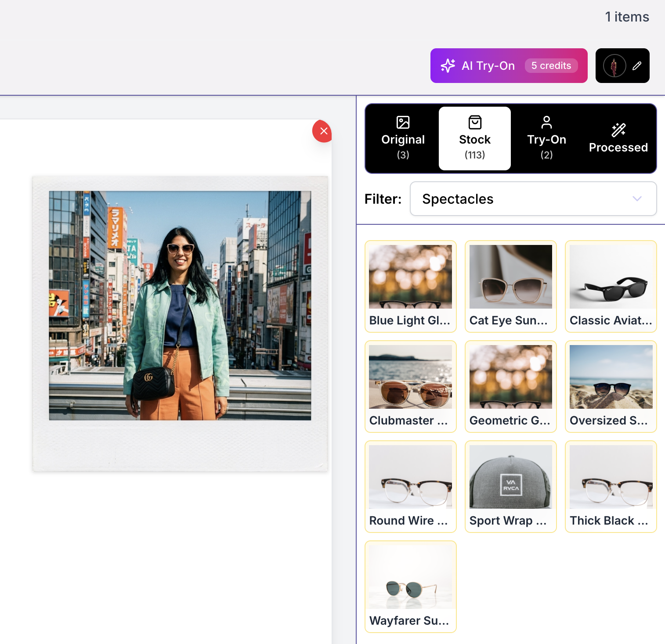The image size is (665, 644).
Task: Click the profile avatar icon
Action: 614,66
